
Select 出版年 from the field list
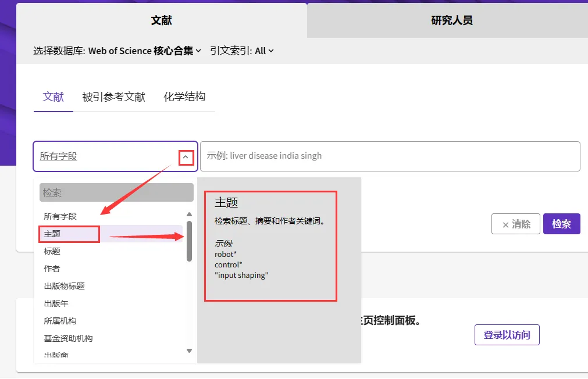click(56, 303)
